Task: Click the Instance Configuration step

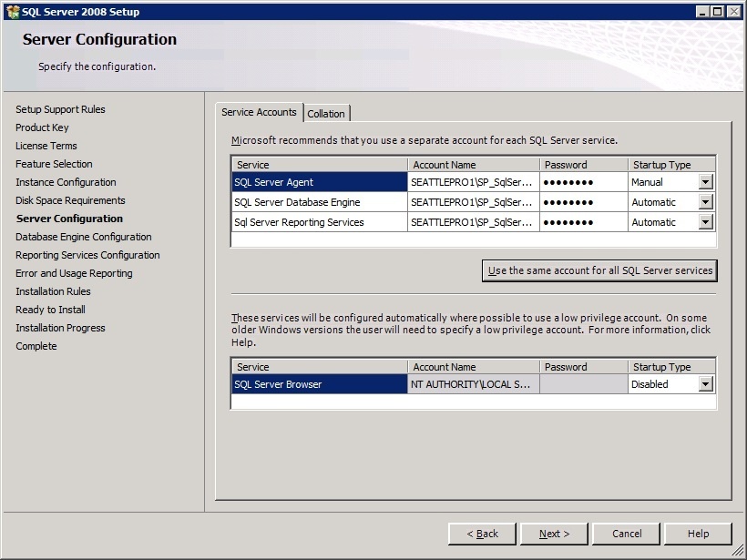Action: (x=66, y=182)
